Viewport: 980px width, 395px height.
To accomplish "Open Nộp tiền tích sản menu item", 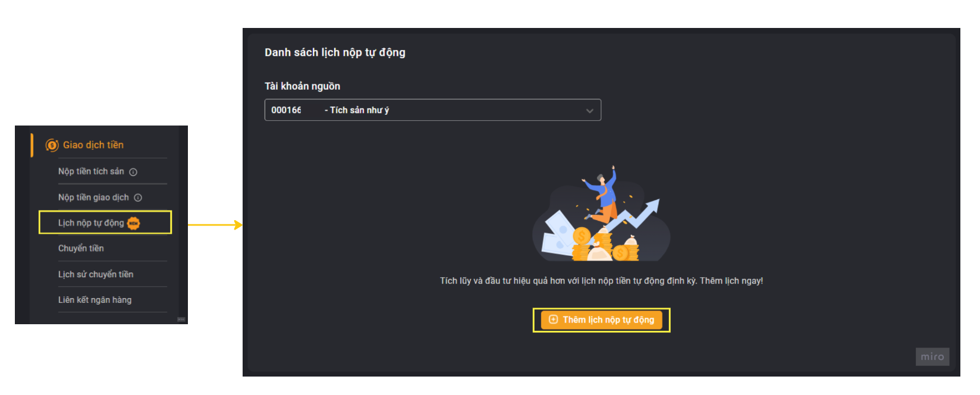I will [x=91, y=171].
